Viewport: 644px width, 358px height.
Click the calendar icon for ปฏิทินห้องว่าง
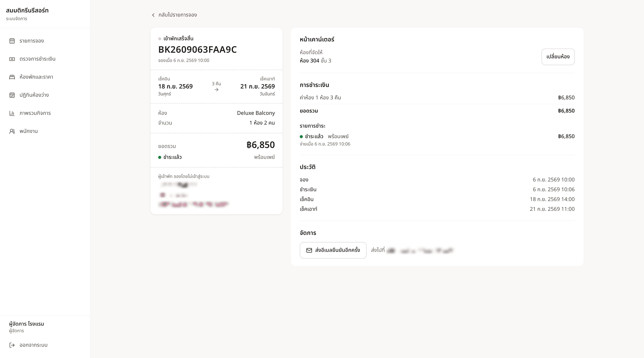[12, 95]
